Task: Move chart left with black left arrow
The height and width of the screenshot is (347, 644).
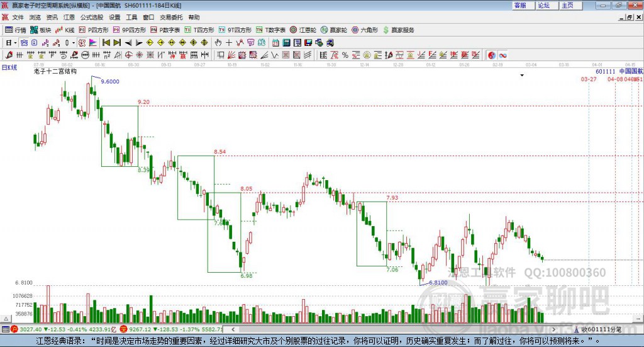Action: [x=128, y=43]
